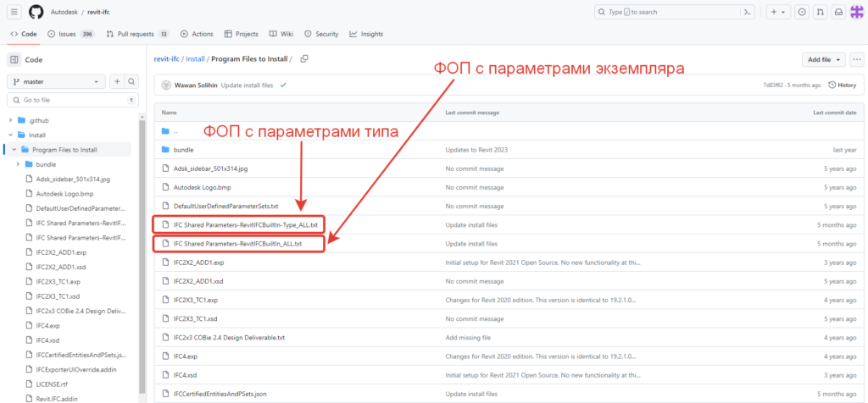Open the Update install files commit message
The width and height of the screenshot is (868, 403).
[x=248, y=86]
